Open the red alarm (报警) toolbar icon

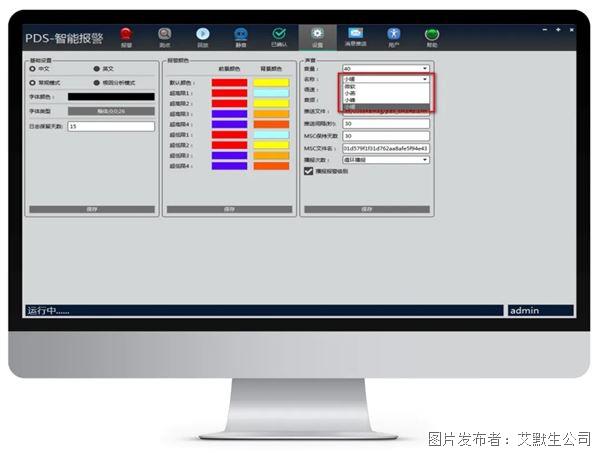tap(126, 36)
